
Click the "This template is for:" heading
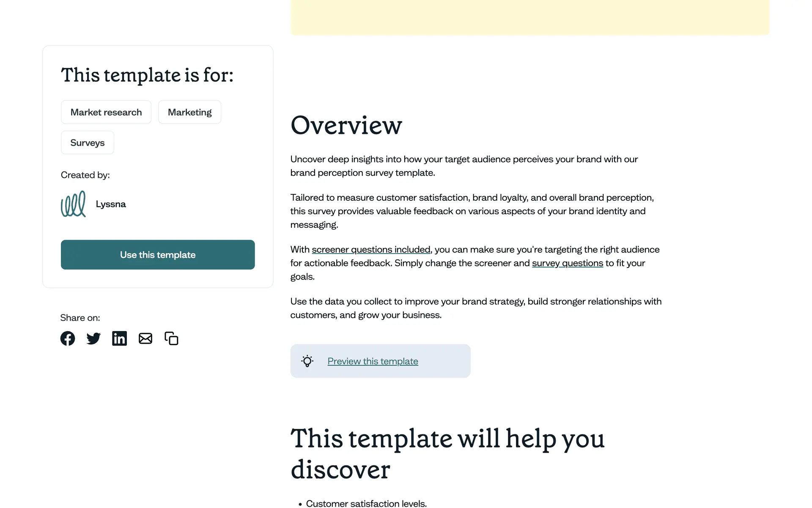pos(147,75)
